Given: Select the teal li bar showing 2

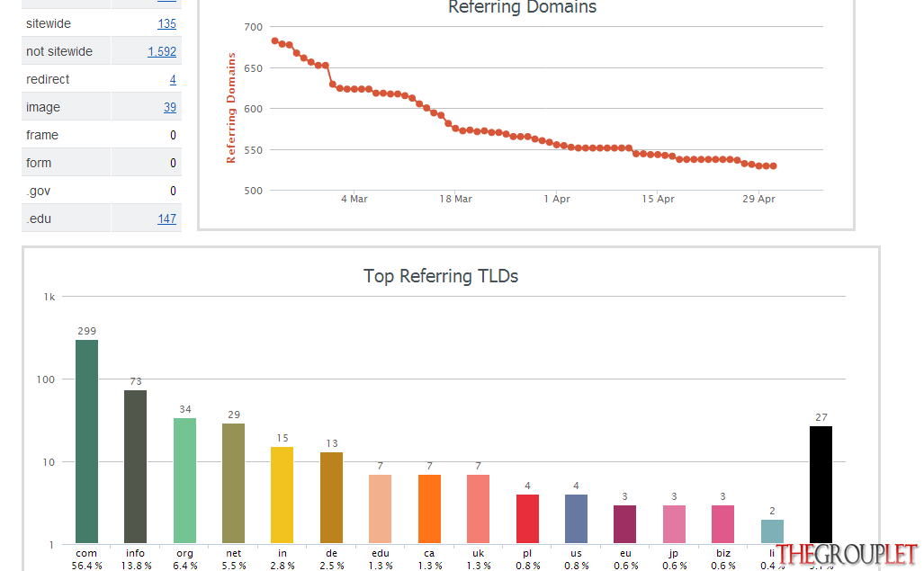Looking at the screenshot, I should 772,531.
